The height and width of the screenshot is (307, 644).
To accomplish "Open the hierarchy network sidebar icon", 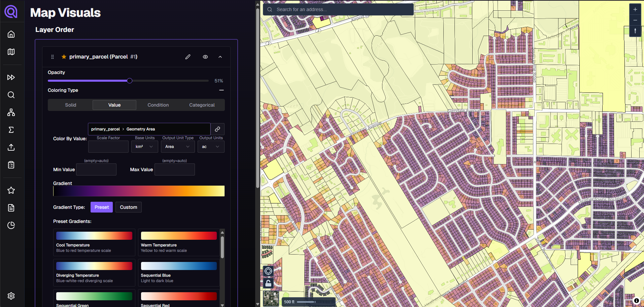I will [11, 112].
